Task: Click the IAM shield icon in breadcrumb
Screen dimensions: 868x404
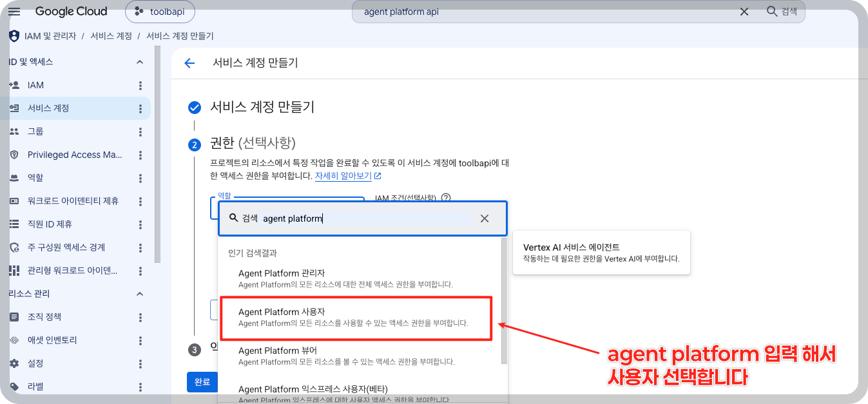Action: (14, 36)
